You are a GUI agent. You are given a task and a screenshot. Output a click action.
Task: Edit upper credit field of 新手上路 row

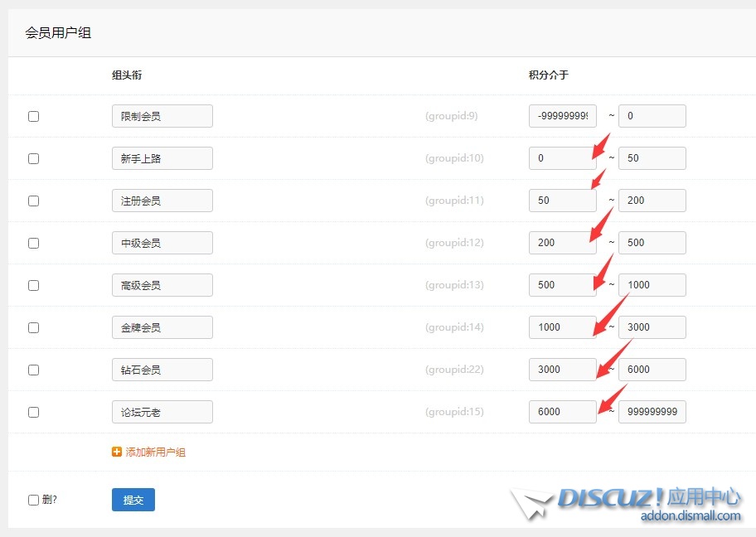(x=652, y=158)
